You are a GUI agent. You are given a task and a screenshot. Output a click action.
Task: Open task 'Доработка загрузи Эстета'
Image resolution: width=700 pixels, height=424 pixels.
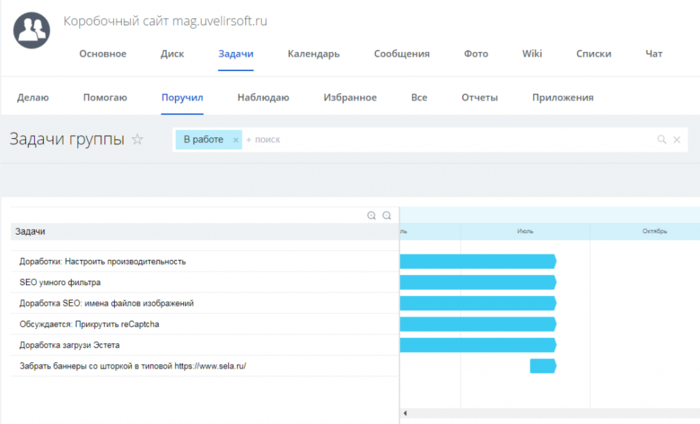pos(69,345)
